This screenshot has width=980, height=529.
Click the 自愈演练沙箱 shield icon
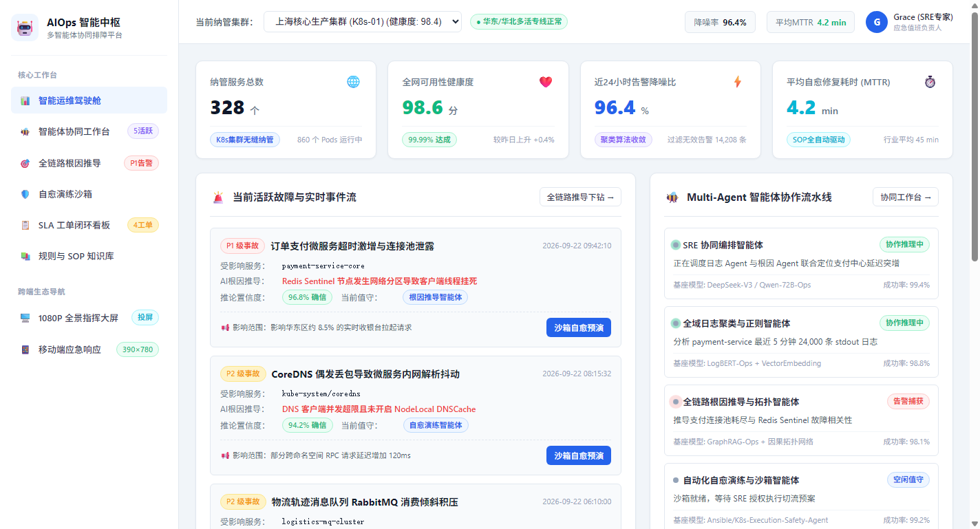pos(25,194)
